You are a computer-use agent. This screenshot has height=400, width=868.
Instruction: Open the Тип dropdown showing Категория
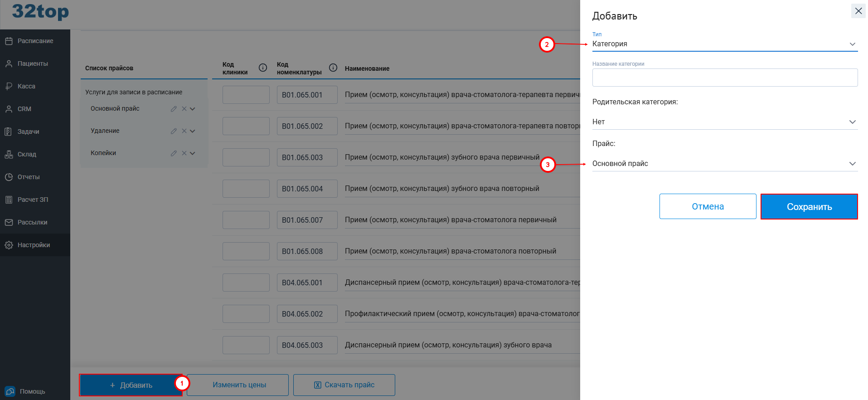point(724,44)
